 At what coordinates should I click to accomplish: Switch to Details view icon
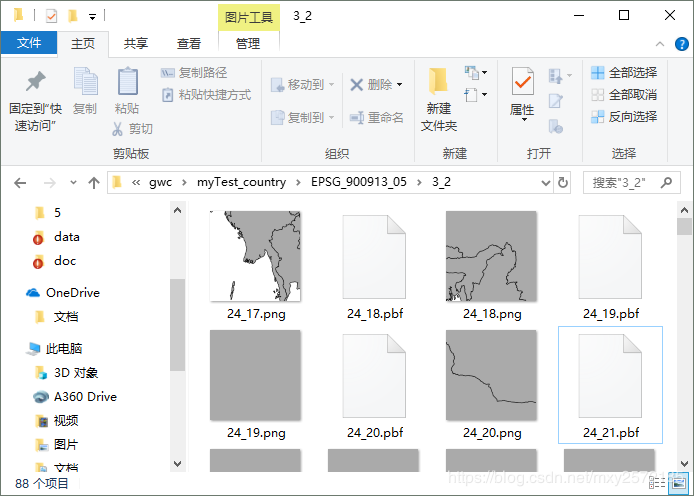click(x=657, y=483)
